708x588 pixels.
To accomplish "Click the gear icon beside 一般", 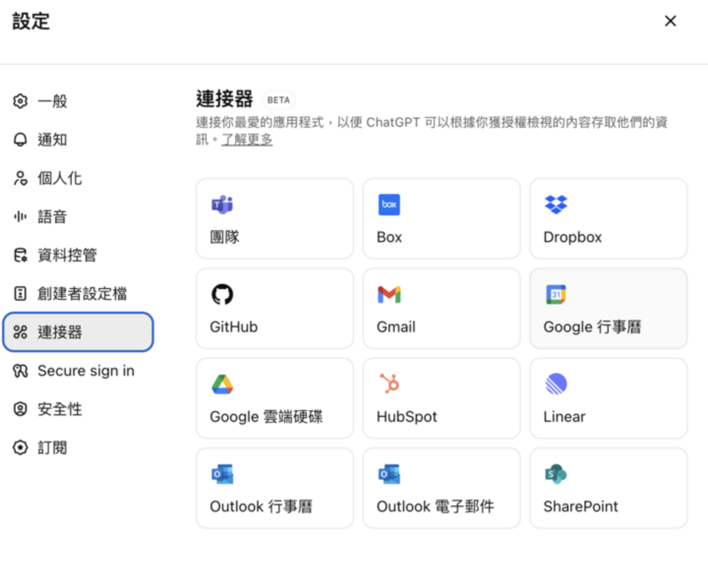I will (20, 101).
